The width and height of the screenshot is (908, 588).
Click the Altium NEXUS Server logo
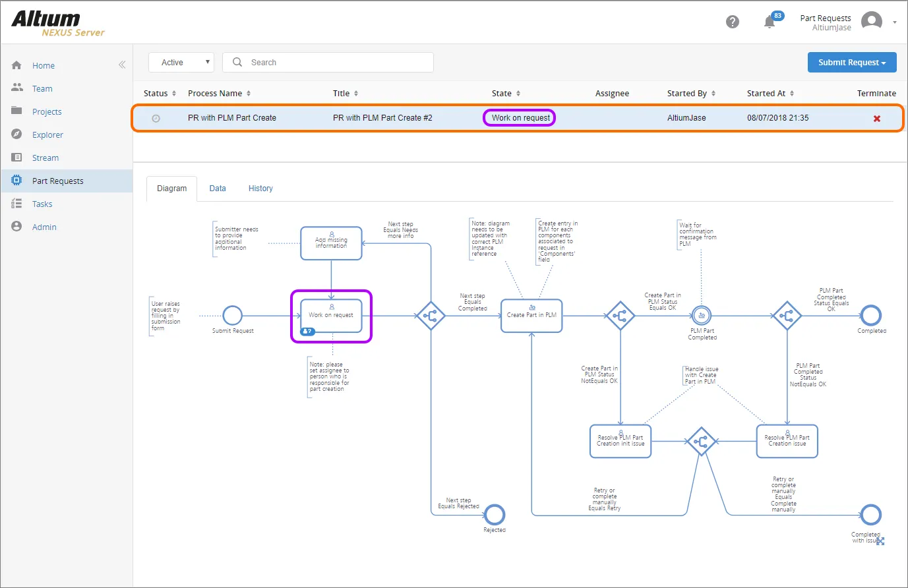(58, 23)
